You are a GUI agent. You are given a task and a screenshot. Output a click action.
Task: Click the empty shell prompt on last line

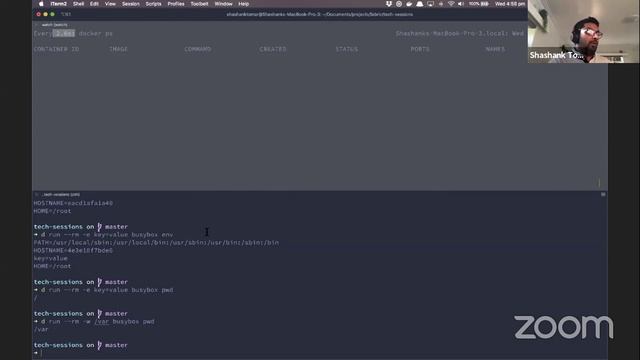pos(38,353)
